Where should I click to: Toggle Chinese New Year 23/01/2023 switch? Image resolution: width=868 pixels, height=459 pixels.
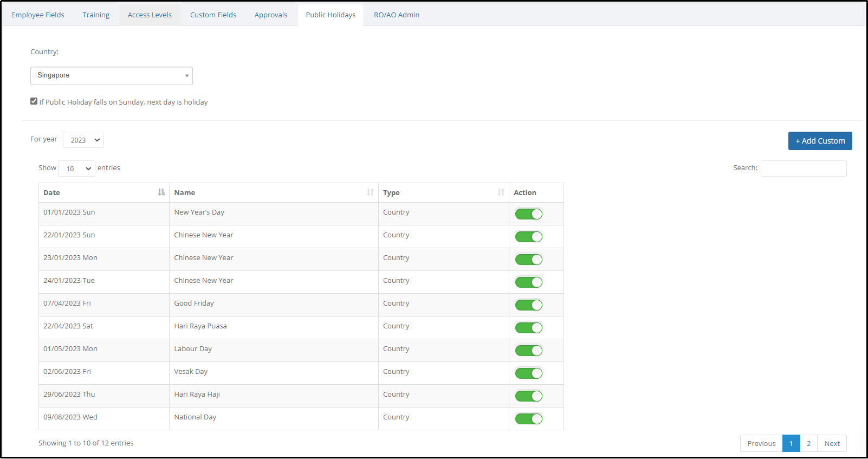(x=529, y=260)
